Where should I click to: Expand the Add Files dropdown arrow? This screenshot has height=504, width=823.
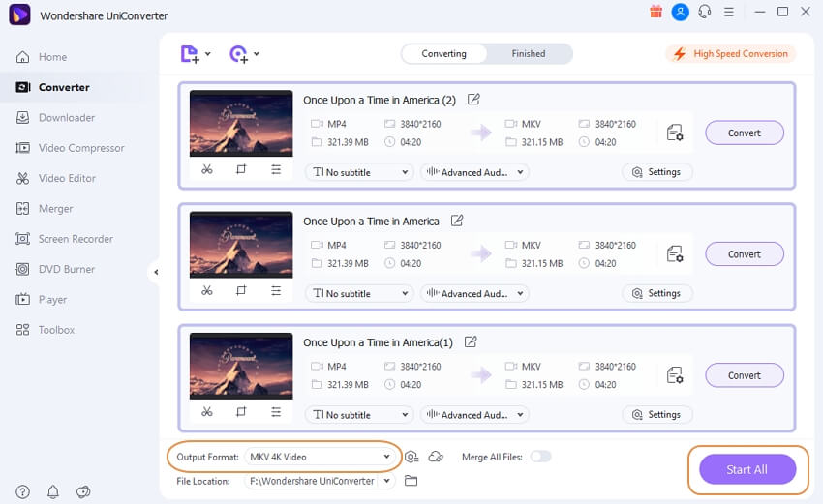click(208, 54)
